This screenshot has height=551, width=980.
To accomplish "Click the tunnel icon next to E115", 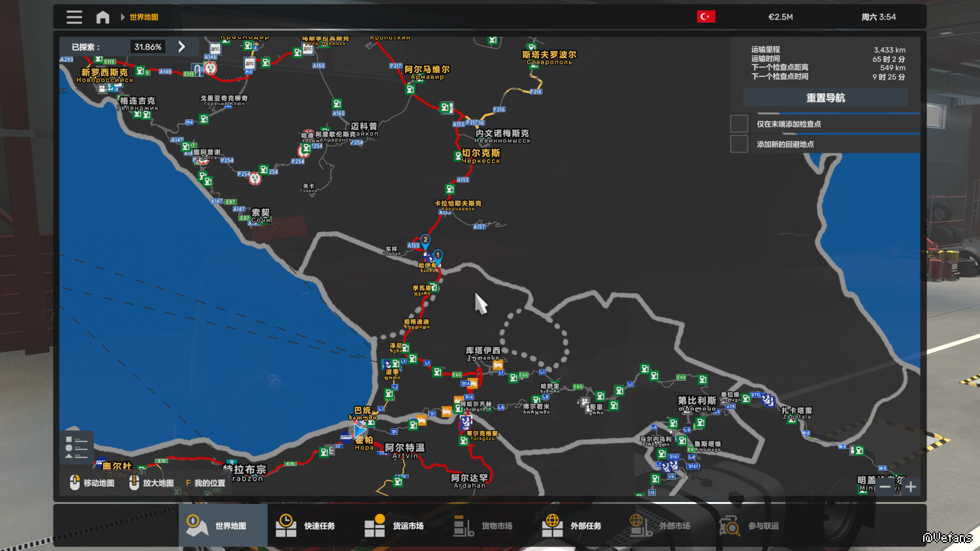I will pyautogui.click(x=197, y=69).
